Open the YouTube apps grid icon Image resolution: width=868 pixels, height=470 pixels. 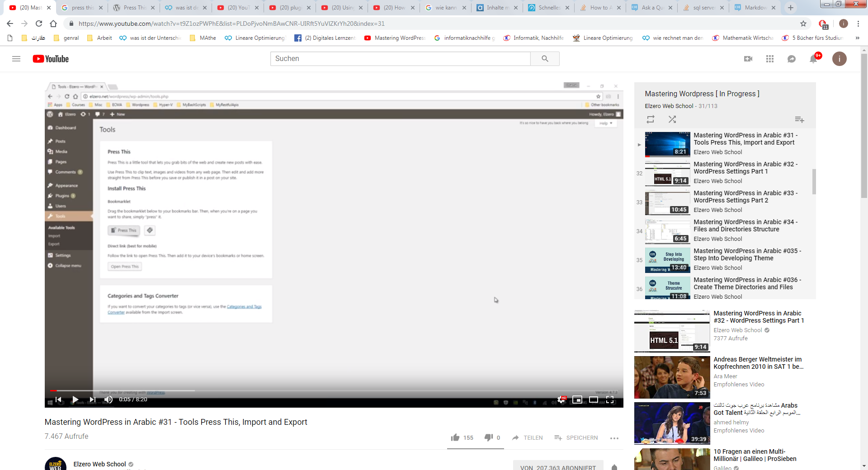[770, 59]
